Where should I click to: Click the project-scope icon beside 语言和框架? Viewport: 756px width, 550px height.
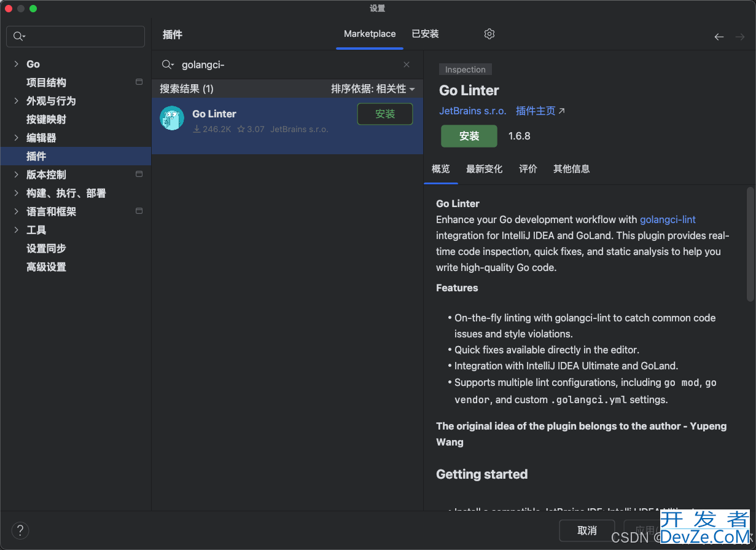pyautogui.click(x=139, y=211)
